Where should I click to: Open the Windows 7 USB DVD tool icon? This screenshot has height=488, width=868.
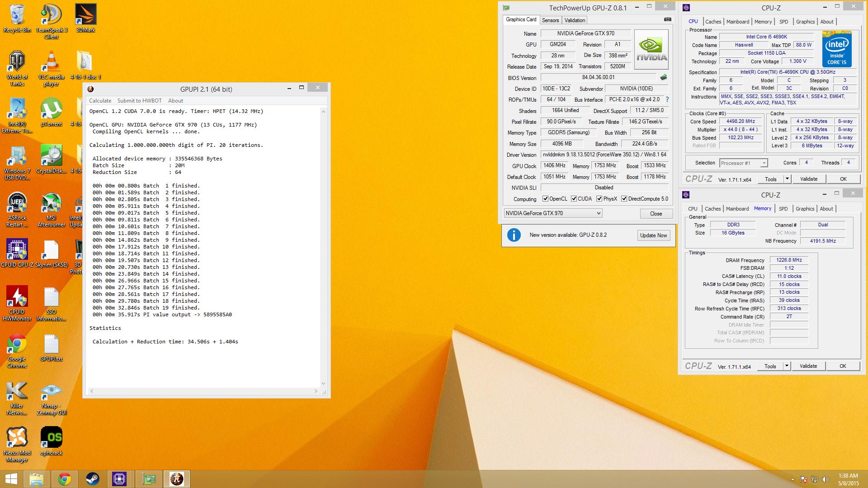pyautogui.click(x=17, y=163)
